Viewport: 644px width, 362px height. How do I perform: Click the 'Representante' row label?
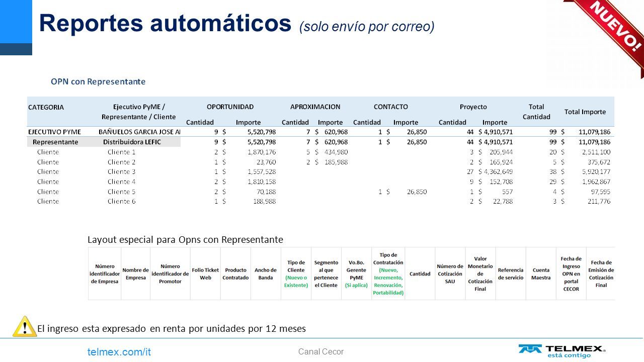pyautogui.click(x=55, y=142)
